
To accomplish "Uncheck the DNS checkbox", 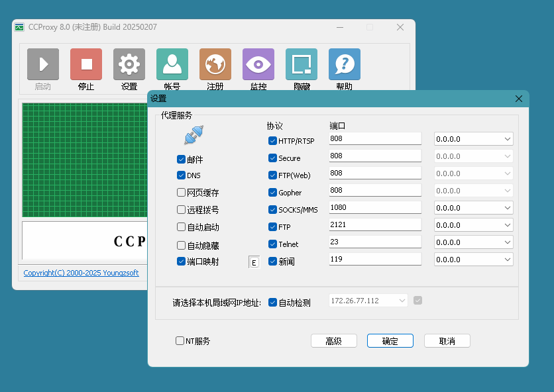I will click(x=182, y=175).
